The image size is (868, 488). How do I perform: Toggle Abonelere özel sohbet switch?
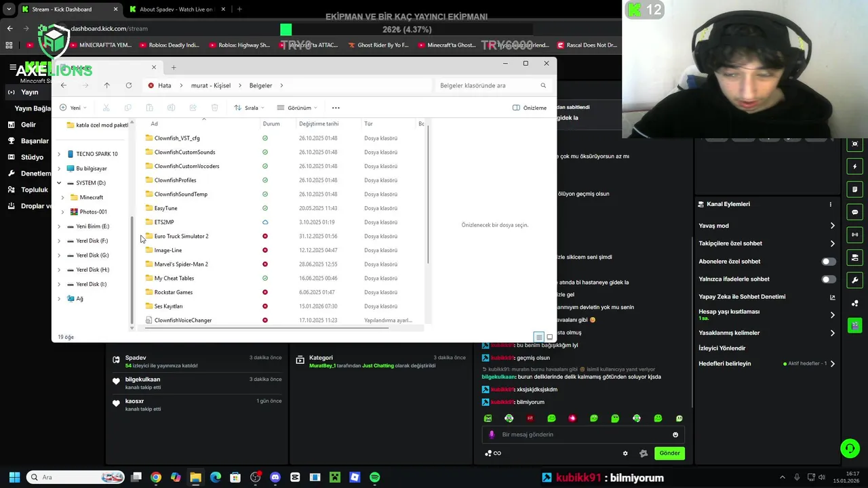[829, 262]
